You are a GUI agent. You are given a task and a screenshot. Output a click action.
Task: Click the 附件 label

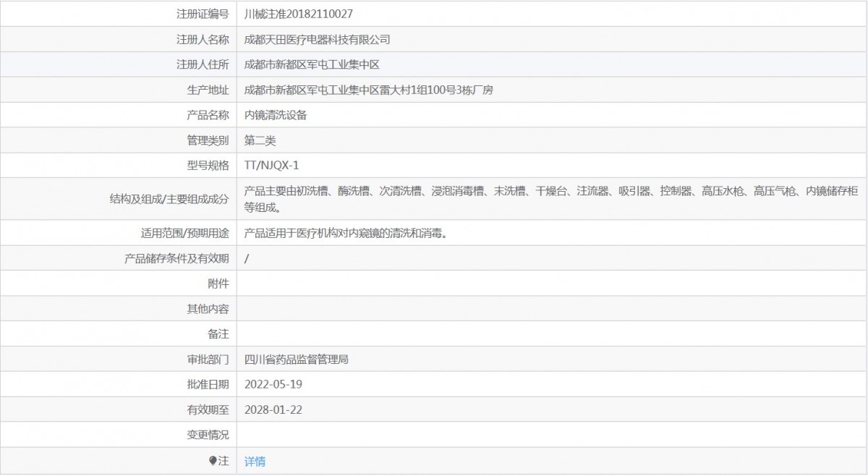click(218, 284)
